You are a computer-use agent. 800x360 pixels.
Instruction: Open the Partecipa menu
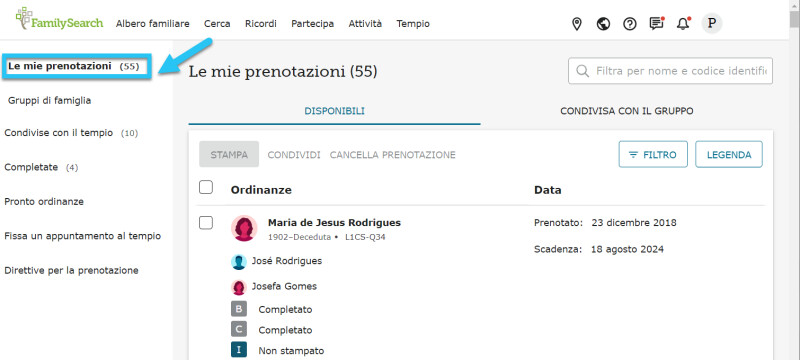tap(313, 23)
